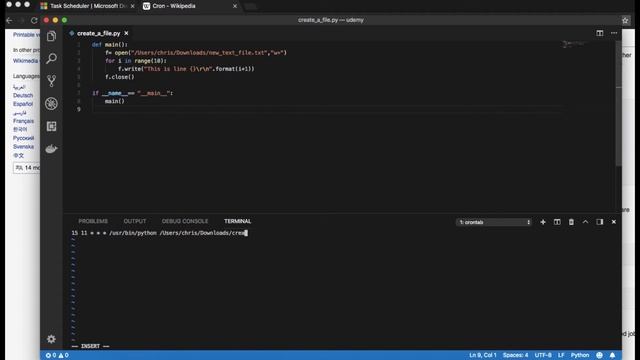Open the terminal selector dropdown showing crontab

[x=494, y=222]
